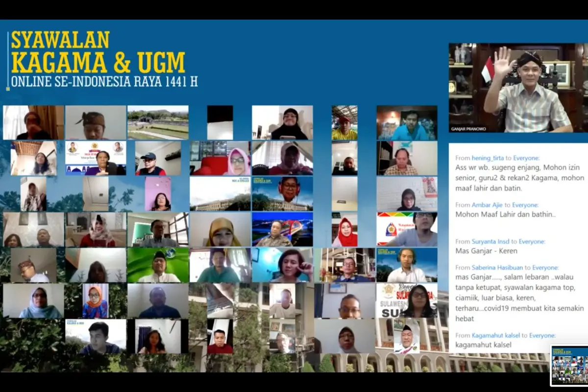Image resolution: width=588 pixels, height=392 pixels.
Task: Open the mini gallery thumbnail in the bottom corner
Action: (x=569, y=366)
